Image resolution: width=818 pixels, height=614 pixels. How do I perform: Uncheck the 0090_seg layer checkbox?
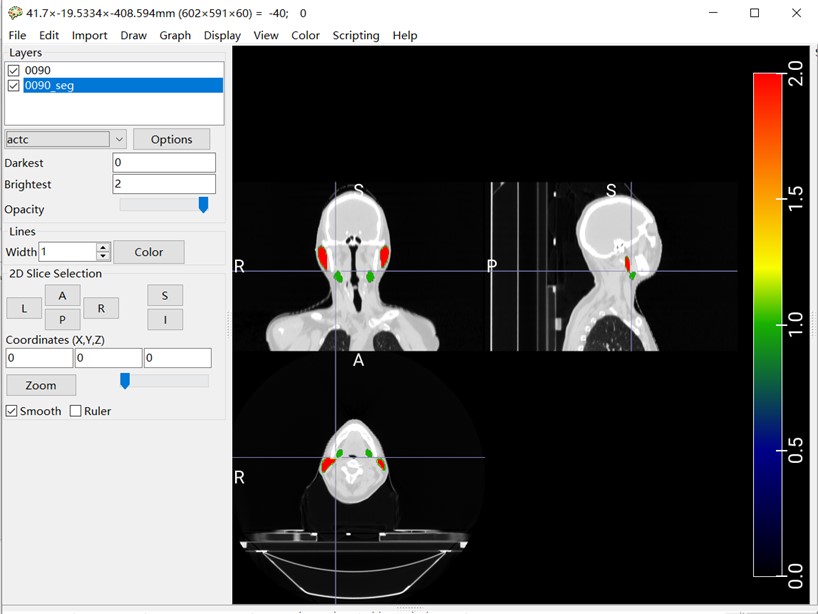tap(13, 86)
